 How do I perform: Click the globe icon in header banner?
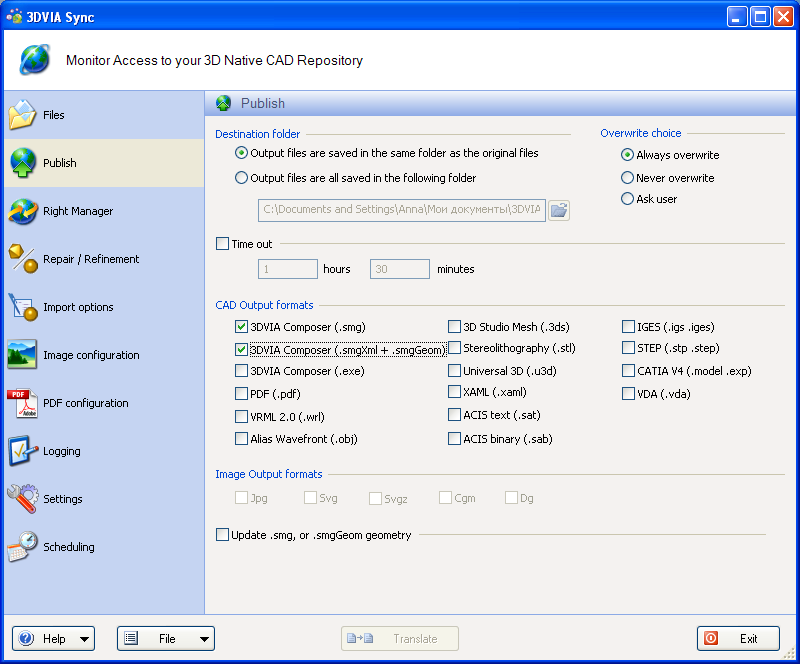pyautogui.click(x=35, y=60)
